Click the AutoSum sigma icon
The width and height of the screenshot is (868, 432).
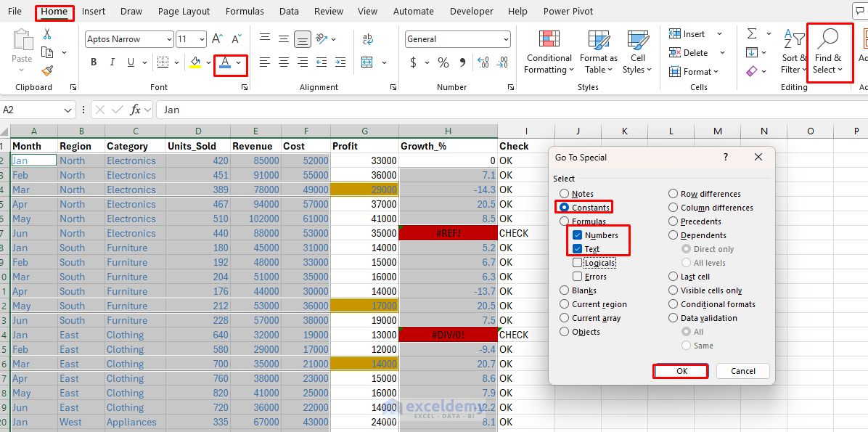click(x=752, y=34)
